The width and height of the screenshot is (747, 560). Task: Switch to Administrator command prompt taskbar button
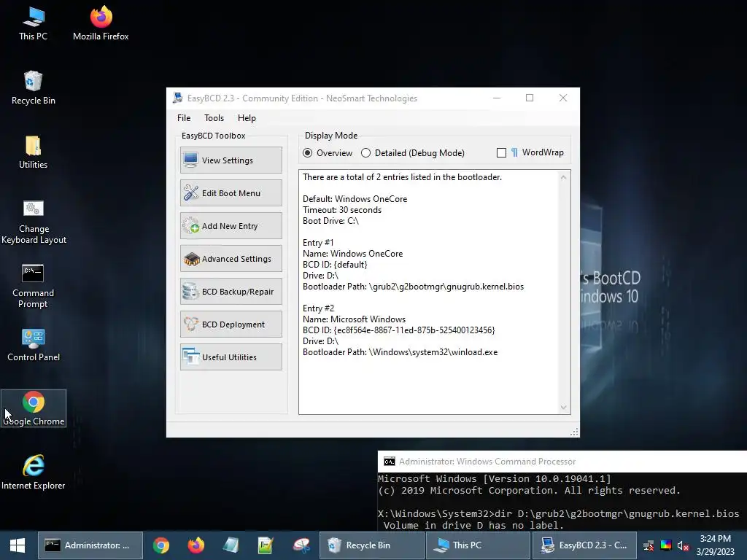point(90,545)
